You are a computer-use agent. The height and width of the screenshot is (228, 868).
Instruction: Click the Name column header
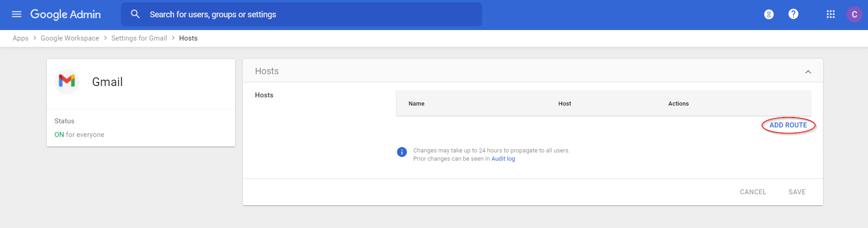[416, 104]
